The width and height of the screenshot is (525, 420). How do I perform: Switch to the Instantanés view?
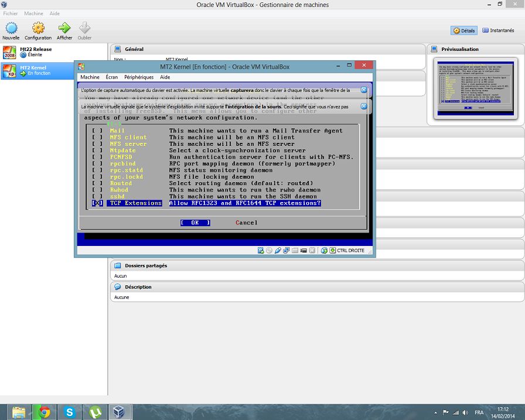click(x=498, y=30)
